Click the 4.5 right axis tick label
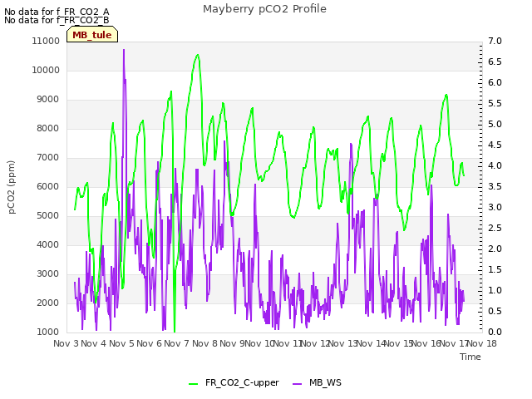Screen dimensions: 532x399 coord(495,145)
